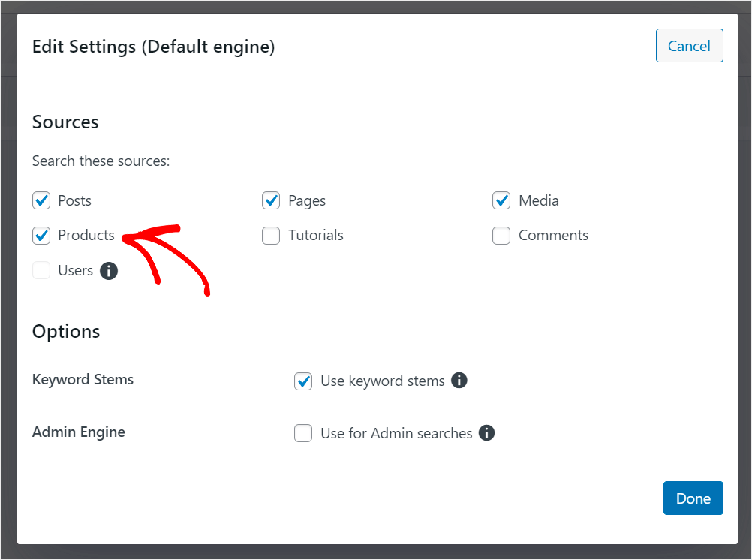Click the 'Edit Settings (Default engine)' title
The image size is (752, 560).
153,47
